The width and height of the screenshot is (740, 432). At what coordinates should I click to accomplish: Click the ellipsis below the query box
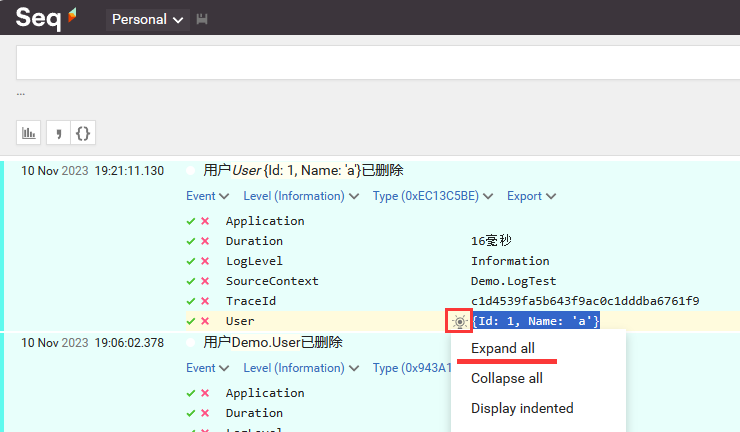pyautogui.click(x=21, y=94)
